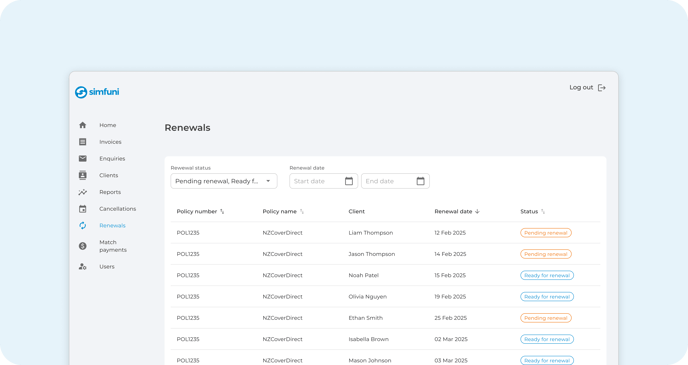
Task: Click renewal date 19 Feb 2025
Action: (x=450, y=297)
